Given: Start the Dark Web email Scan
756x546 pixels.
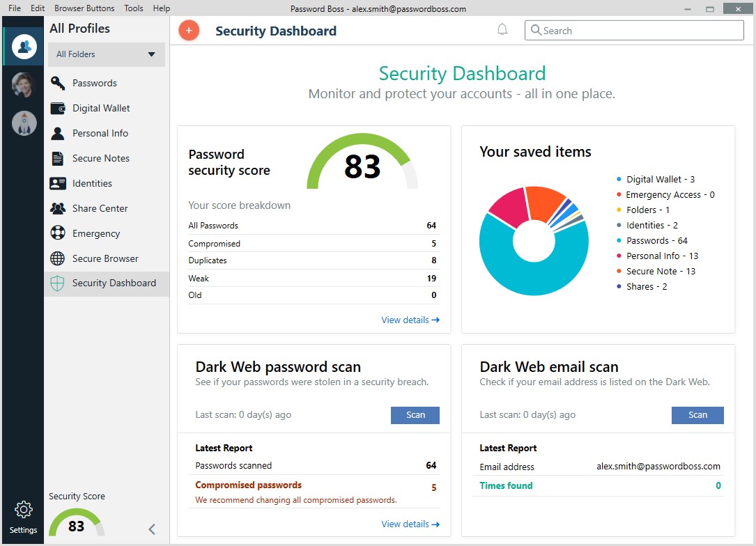Looking at the screenshot, I should click(x=697, y=415).
